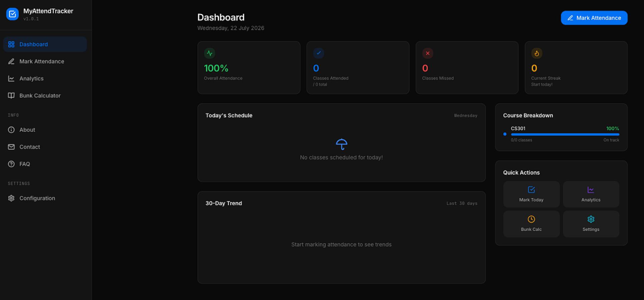This screenshot has width=644, height=300.
Task: Open Mark Attendance in the sidebar
Action: (x=45, y=61)
